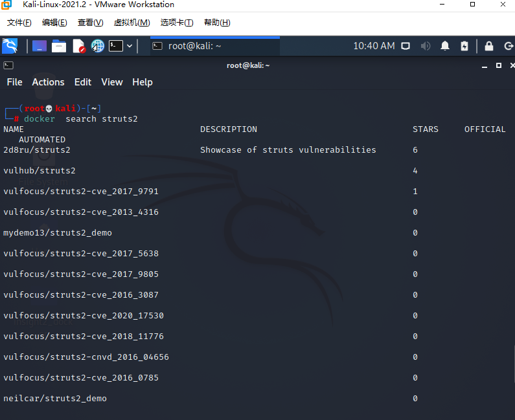Click the AUTOMATED column header text
The width and height of the screenshot is (515, 420).
[x=42, y=139]
